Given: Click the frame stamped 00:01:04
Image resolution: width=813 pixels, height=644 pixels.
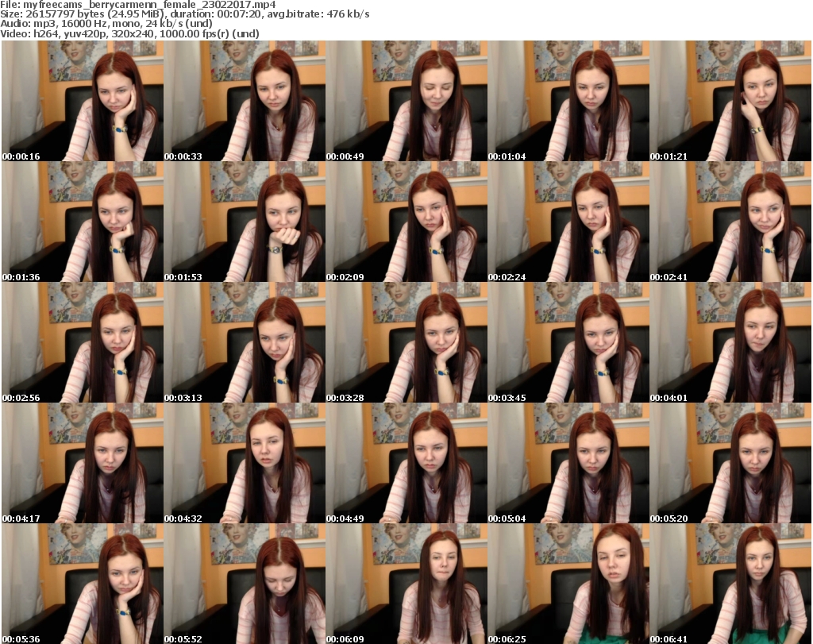Looking at the screenshot, I should [x=568, y=101].
